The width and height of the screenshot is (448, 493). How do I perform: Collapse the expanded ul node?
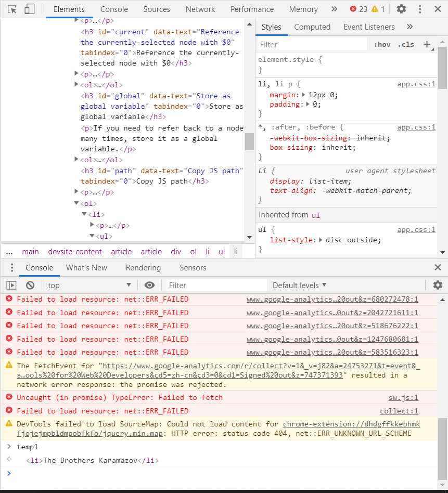92,236
